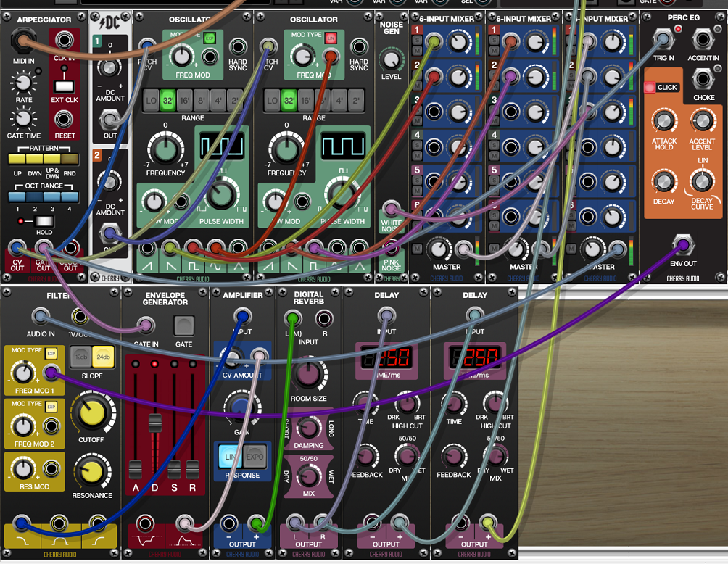Click the Envelope Generator Attack slider

(135, 469)
